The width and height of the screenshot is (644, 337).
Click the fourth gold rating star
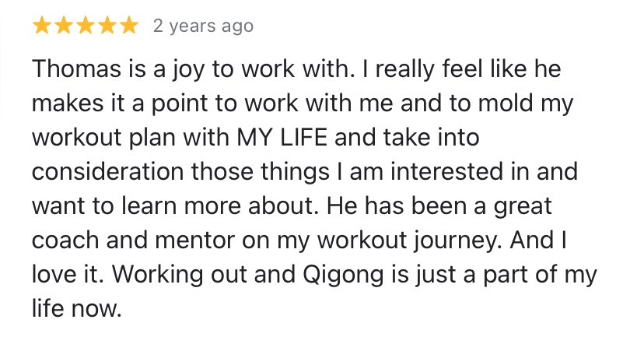(107, 26)
